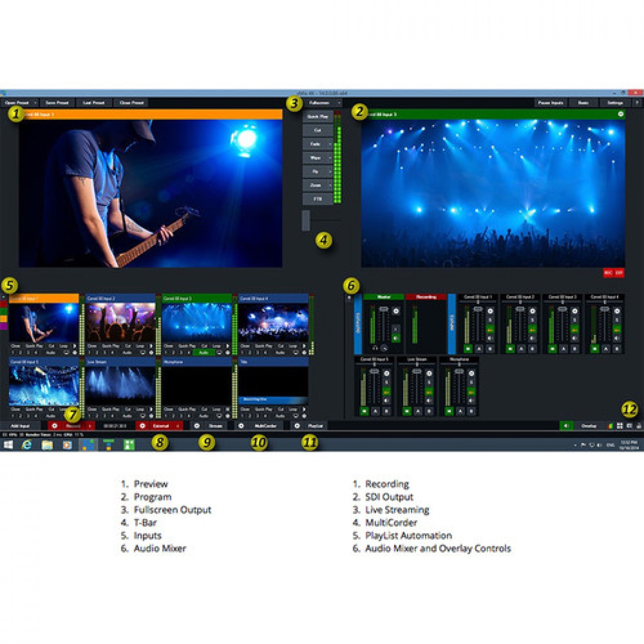Open the Master audio channel settings gear
The height and width of the screenshot is (644, 644).
[396, 311]
